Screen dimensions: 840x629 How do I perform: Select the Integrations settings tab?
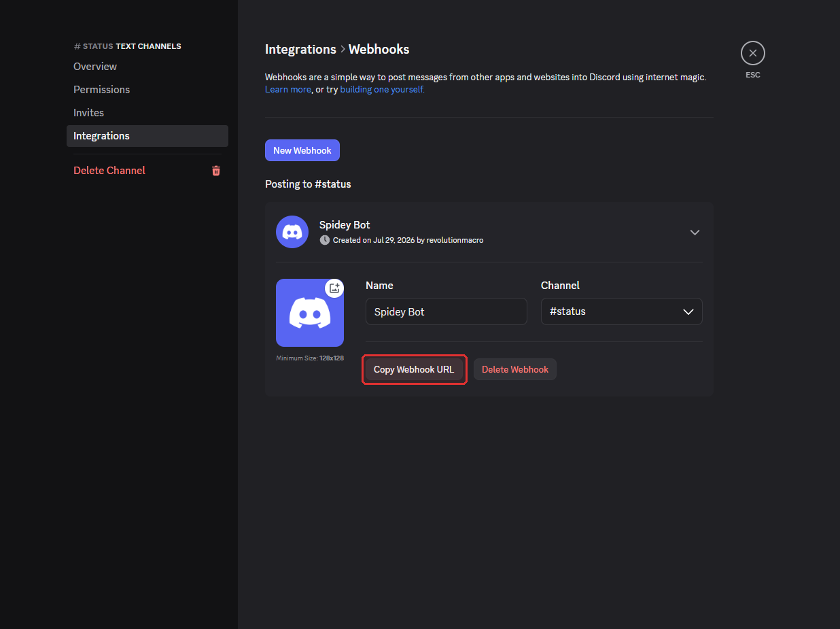pos(147,136)
